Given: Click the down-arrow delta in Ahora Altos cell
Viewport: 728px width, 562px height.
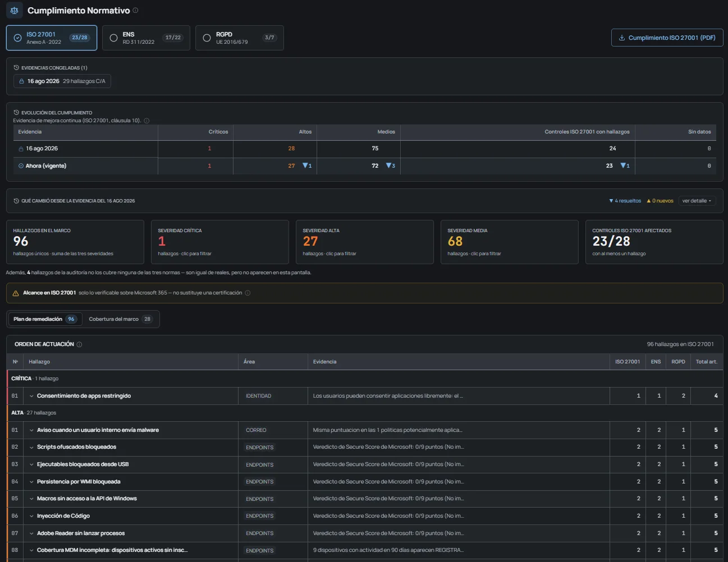Looking at the screenshot, I should 307,165.
